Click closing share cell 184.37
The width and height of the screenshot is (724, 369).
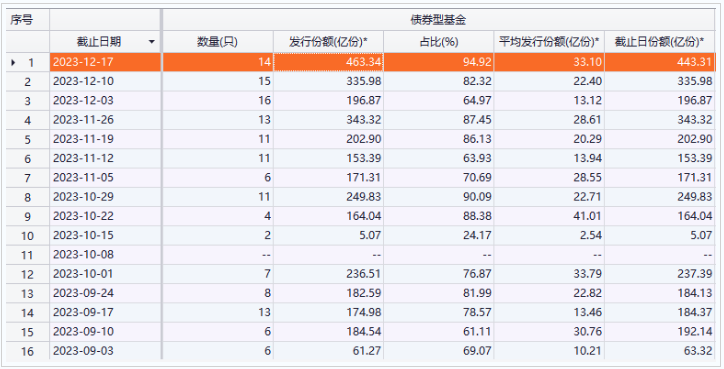pyautogui.click(x=659, y=313)
